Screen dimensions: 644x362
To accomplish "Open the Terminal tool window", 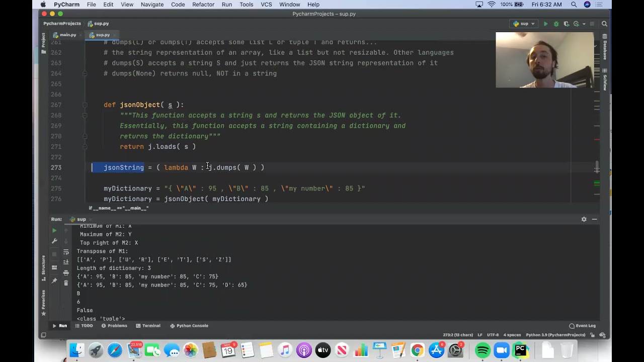I will click(148, 326).
